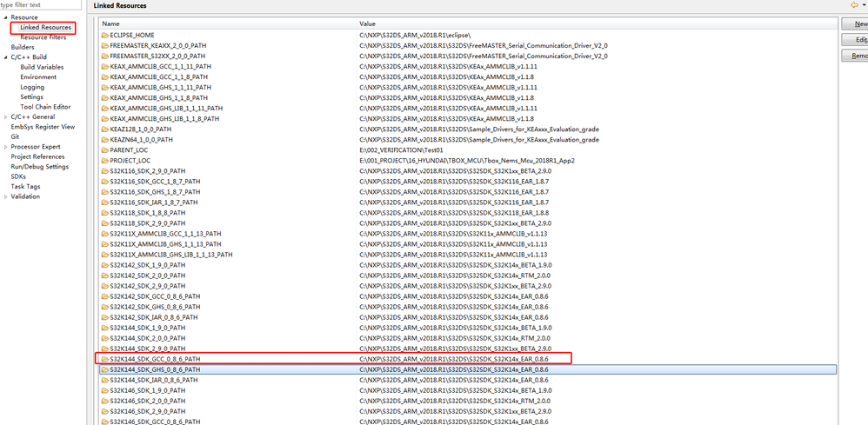Select Resource Filters in the tree
This screenshot has height=425, width=868.
point(43,37)
